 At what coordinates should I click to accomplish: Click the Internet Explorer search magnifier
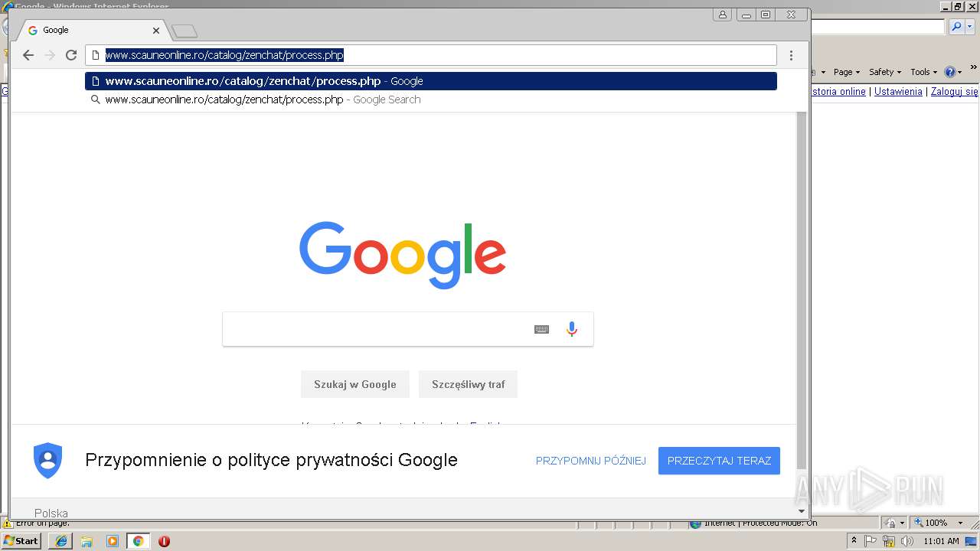[x=955, y=27]
